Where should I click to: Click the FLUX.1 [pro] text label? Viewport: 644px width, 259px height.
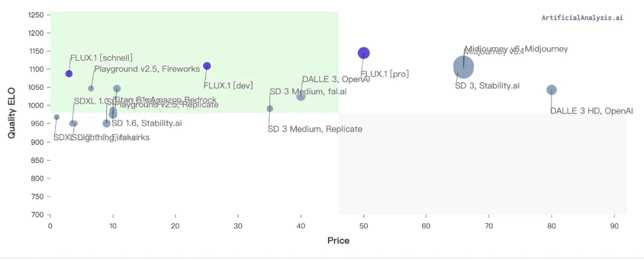(385, 74)
